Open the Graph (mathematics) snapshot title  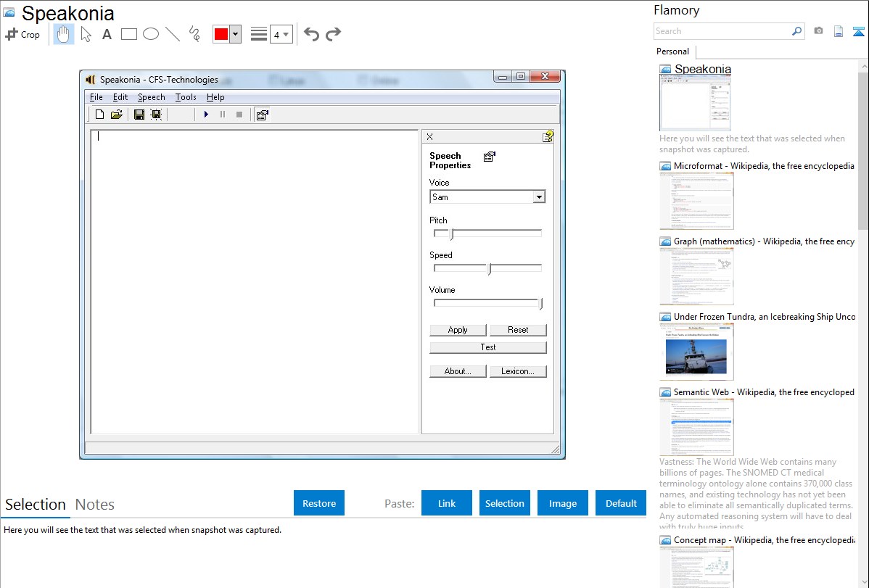coord(765,241)
